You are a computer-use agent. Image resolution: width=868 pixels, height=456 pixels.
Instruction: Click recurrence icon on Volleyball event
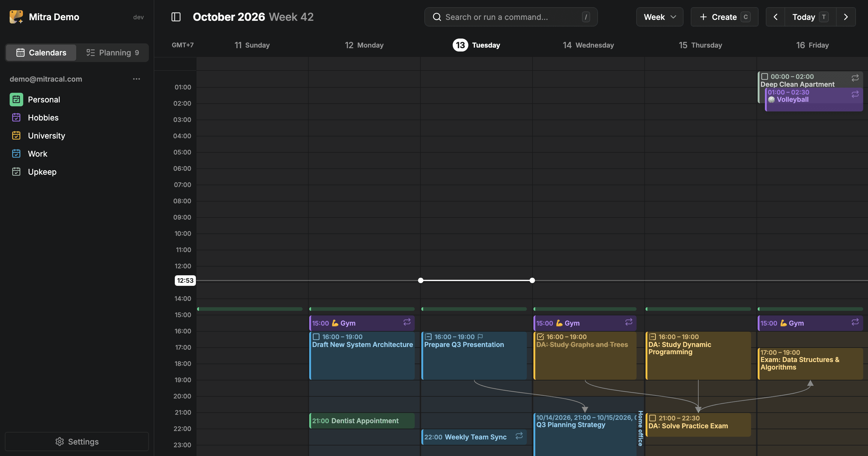click(855, 94)
